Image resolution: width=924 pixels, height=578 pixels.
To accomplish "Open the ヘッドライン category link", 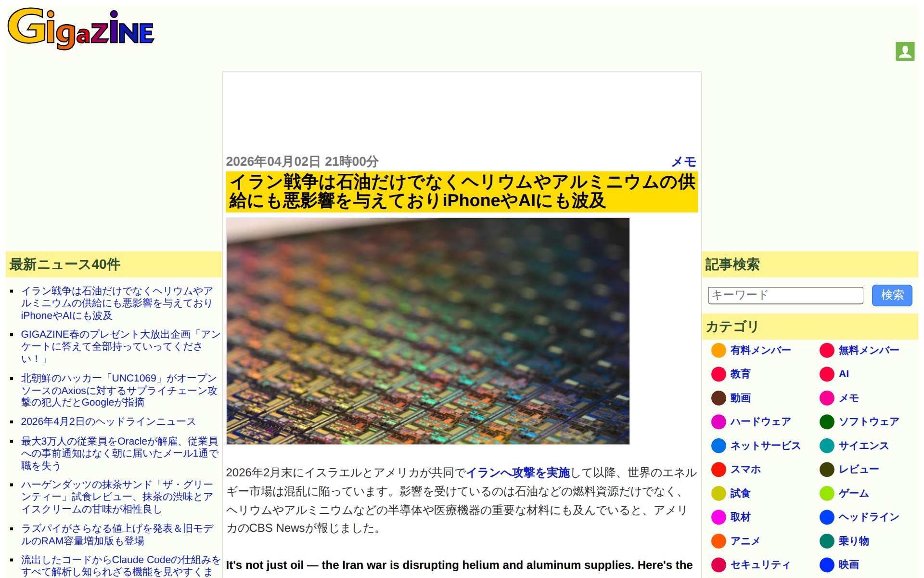I will click(869, 517).
